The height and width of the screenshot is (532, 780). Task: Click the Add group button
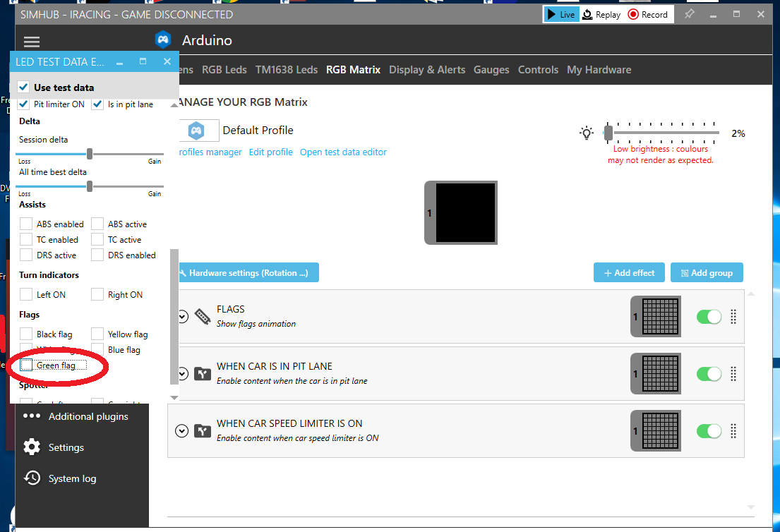707,272
